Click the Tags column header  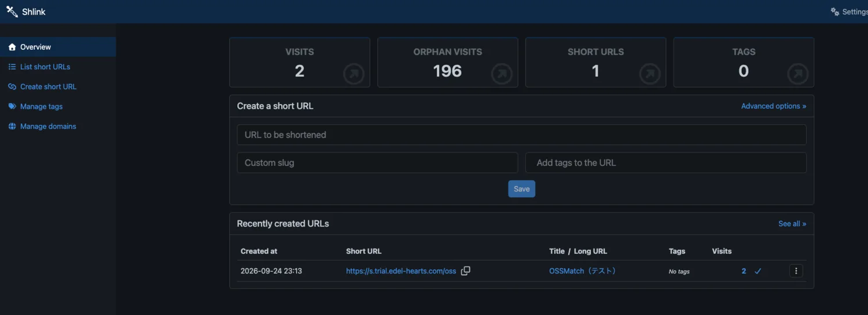click(x=677, y=251)
